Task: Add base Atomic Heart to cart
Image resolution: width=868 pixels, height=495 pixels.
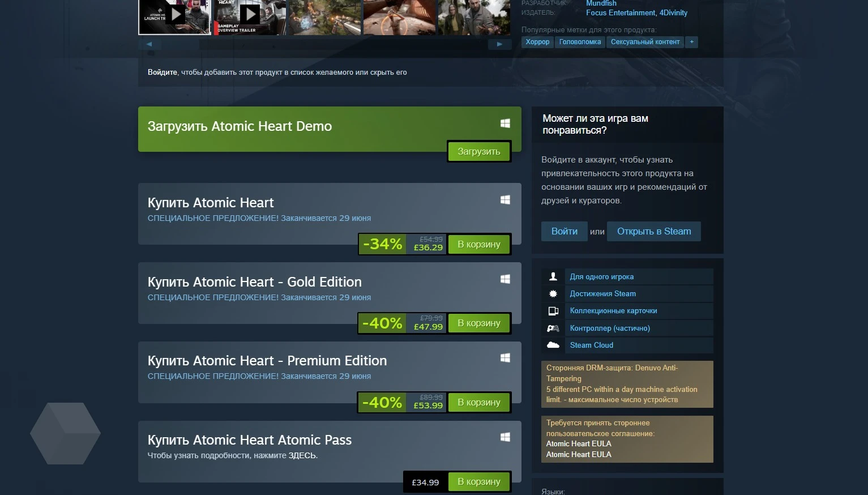Action: pos(479,244)
